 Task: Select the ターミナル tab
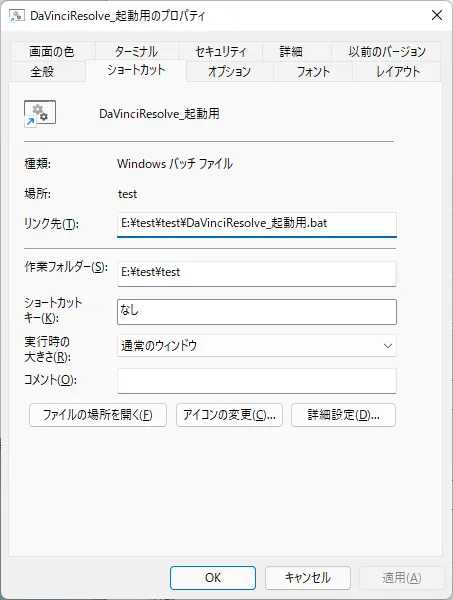coord(136,52)
